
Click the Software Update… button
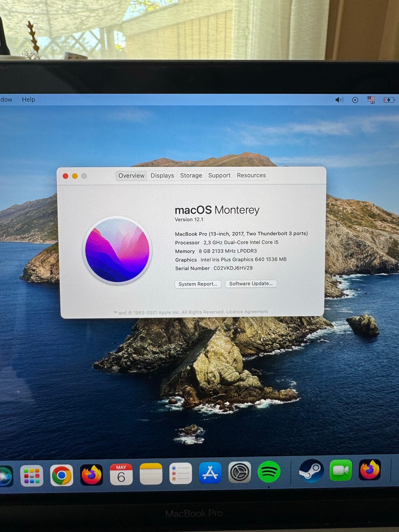pos(251,283)
